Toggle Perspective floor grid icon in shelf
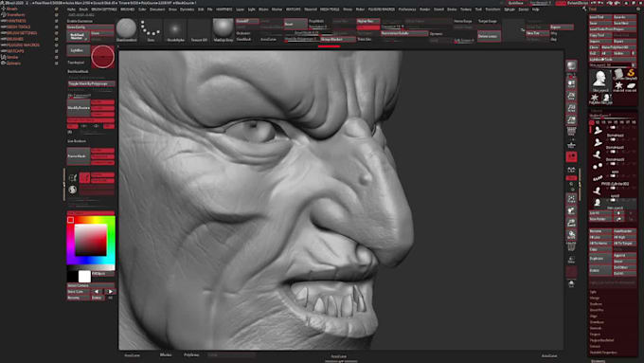The height and width of the screenshot is (363, 644). coord(571,132)
